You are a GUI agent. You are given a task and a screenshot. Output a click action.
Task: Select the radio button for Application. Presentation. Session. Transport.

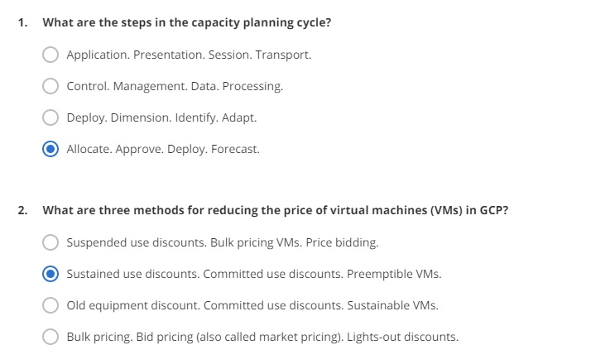(50, 55)
